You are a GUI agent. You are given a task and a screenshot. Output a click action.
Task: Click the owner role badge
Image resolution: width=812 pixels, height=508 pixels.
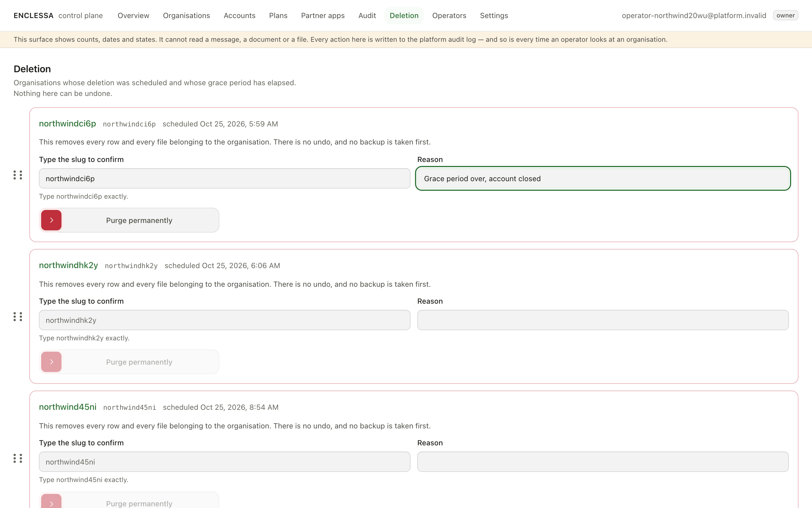tap(785, 16)
